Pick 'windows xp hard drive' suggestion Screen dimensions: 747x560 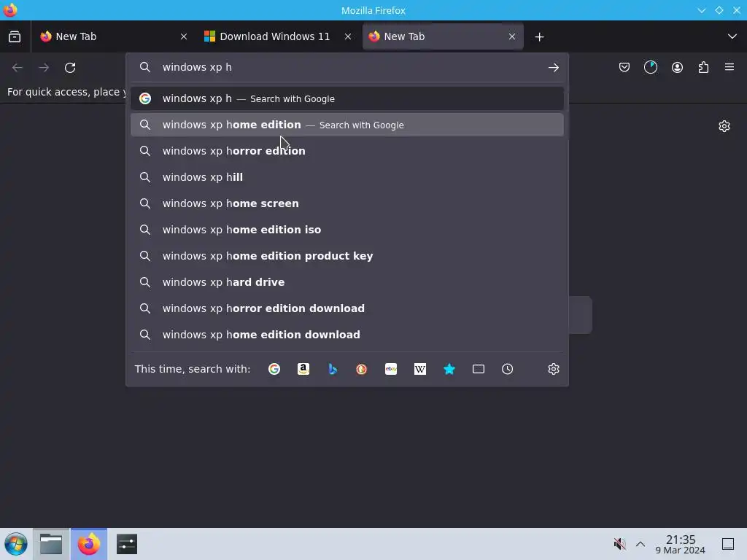(347, 282)
